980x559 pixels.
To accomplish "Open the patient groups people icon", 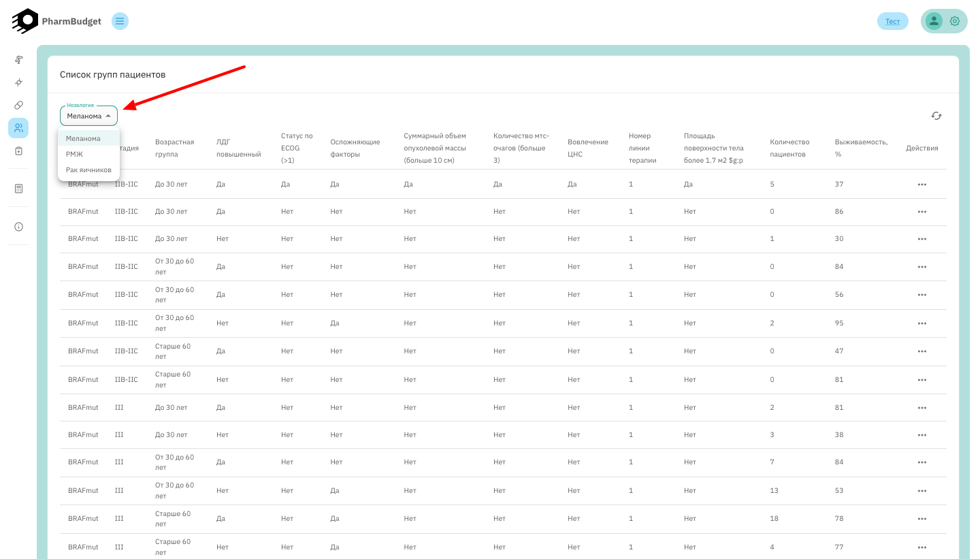I will tap(18, 128).
